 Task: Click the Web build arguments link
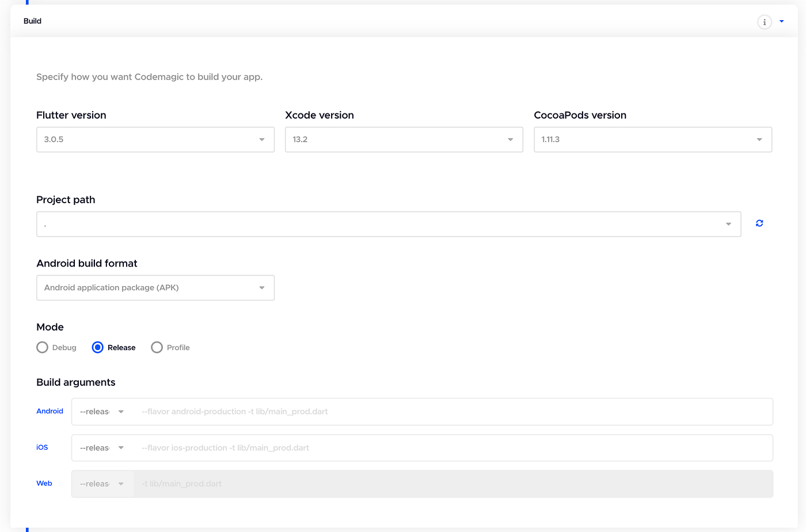[x=44, y=483]
